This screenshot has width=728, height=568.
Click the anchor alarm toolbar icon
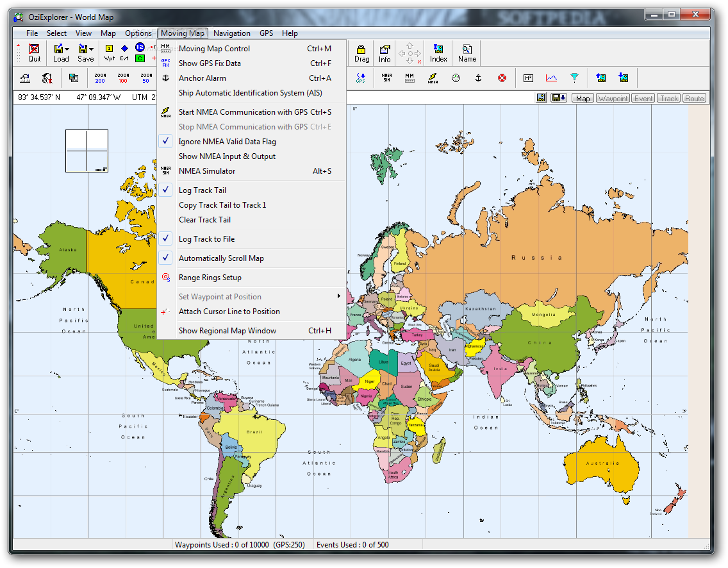(x=478, y=78)
